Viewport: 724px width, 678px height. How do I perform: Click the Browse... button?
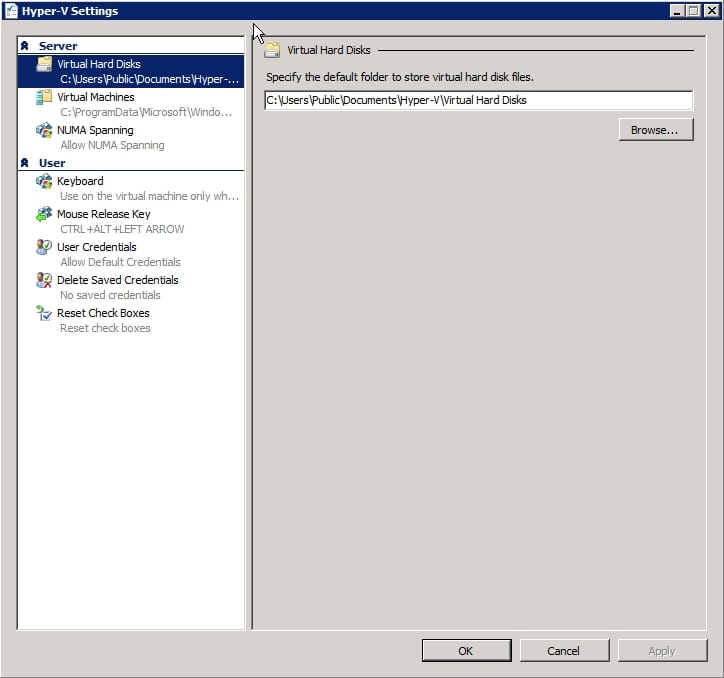(656, 130)
